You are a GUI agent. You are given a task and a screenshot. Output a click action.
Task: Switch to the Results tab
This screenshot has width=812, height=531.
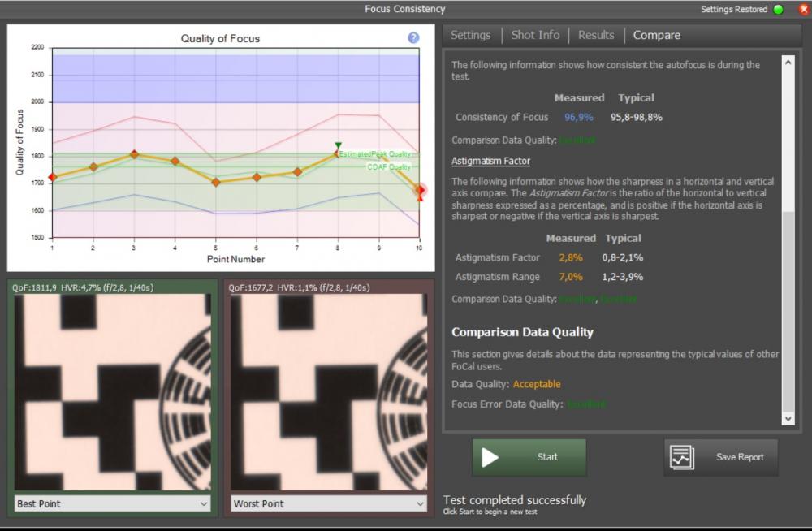(596, 35)
